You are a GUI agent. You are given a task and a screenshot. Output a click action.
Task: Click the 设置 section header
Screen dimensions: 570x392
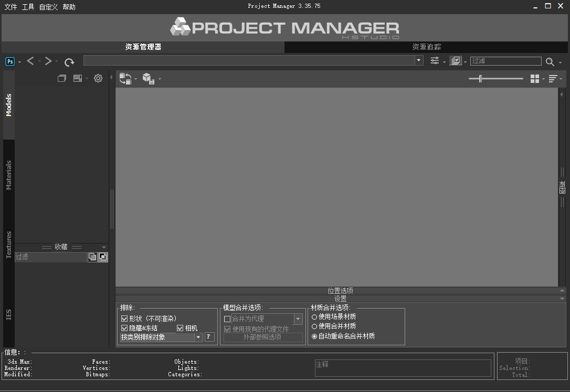(340, 299)
